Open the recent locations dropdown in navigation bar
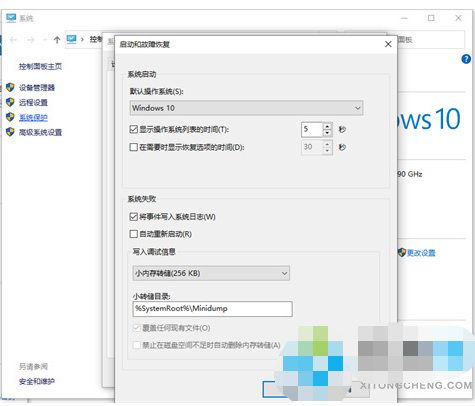 pyautogui.click(x=44, y=40)
